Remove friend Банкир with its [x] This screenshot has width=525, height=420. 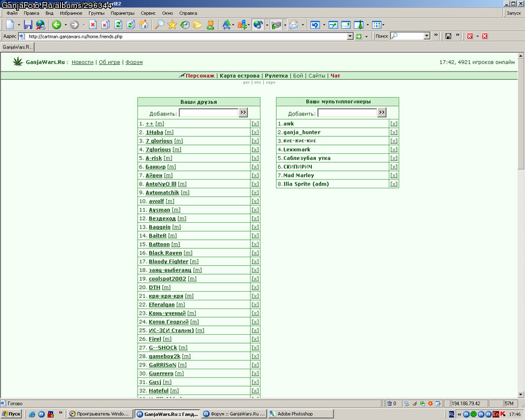[255, 167]
